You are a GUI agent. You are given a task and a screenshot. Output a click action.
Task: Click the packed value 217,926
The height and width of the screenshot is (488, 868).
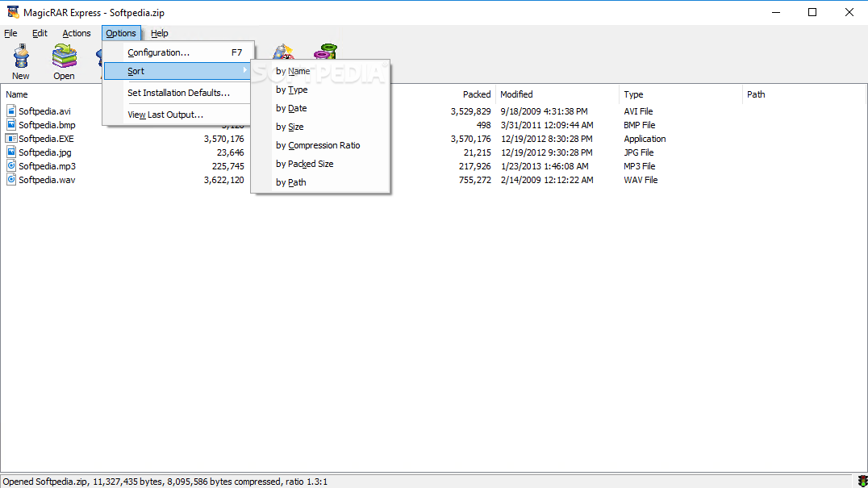coord(475,166)
